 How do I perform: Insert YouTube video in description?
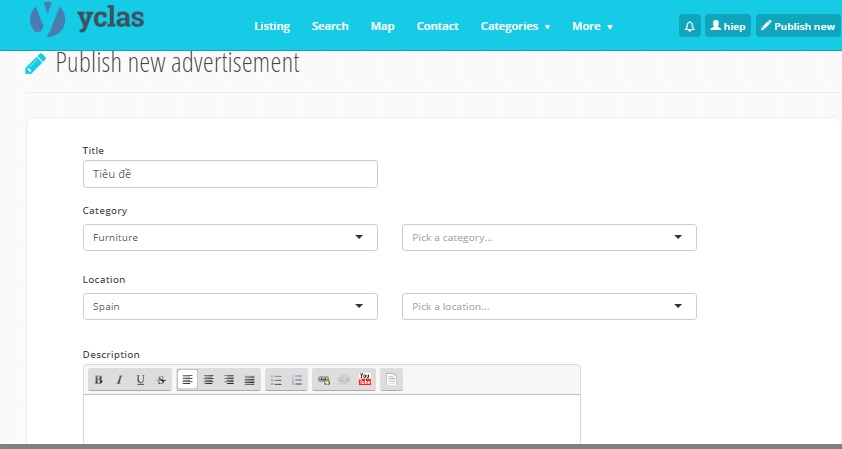pyautogui.click(x=365, y=380)
